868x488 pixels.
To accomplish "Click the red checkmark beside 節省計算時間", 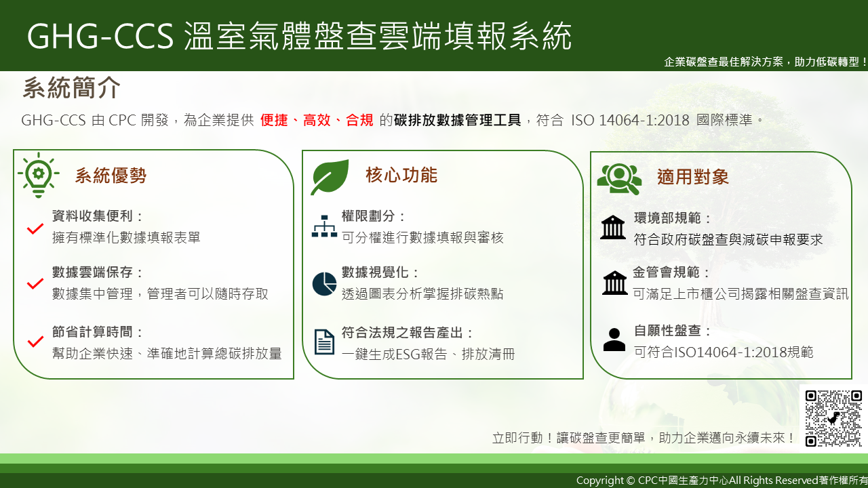I will coord(35,341).
